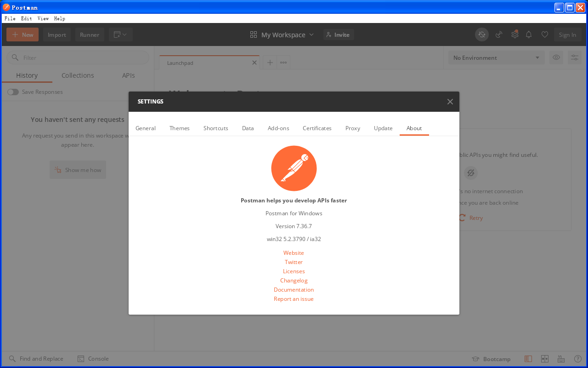Click the Report an issue link

294,299
